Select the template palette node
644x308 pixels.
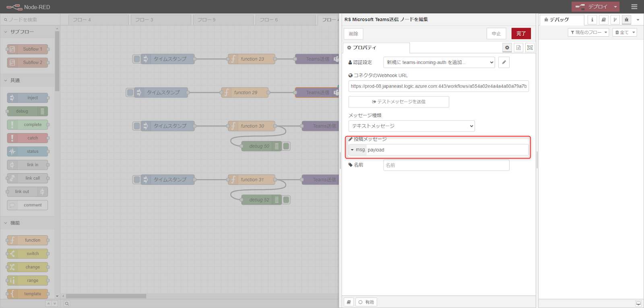28,294
